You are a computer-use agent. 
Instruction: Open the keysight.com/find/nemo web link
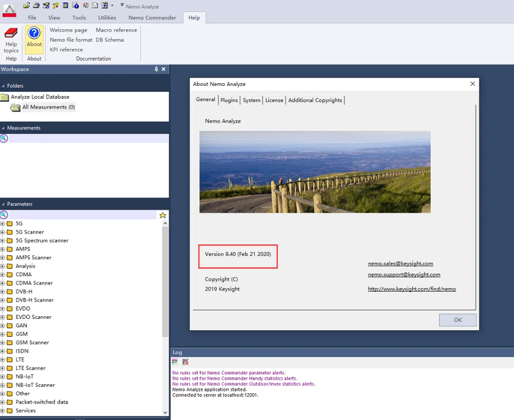(x=412, y=289)
